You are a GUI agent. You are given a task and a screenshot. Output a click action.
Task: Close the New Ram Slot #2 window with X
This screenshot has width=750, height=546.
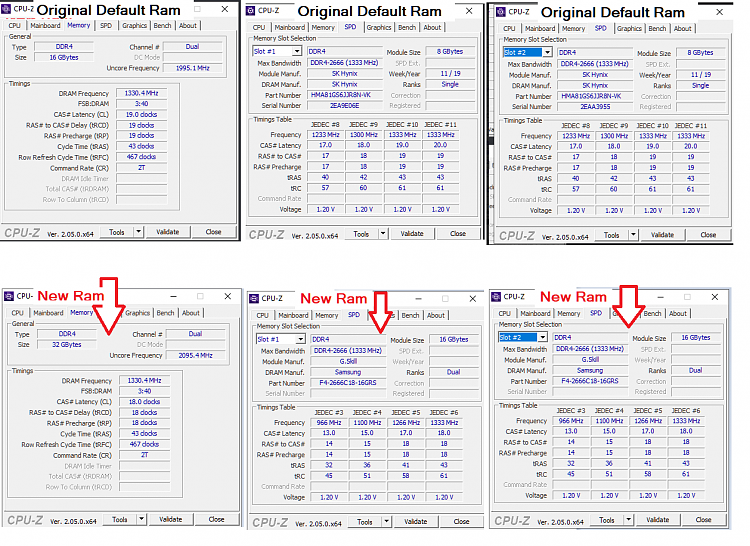[x=715, y=297]
